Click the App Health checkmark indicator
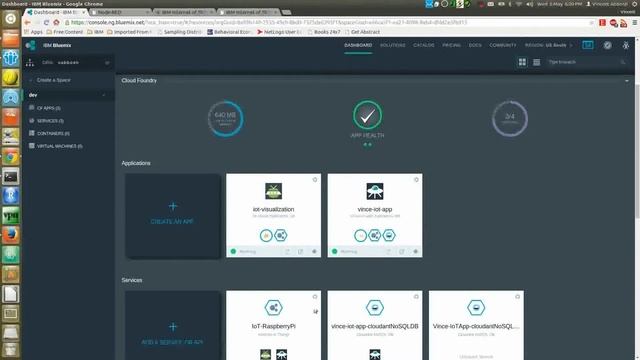 [367, 115]
